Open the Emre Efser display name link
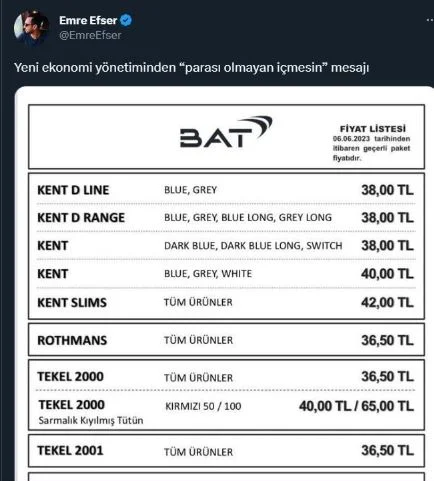This screenshot has height=481, width=434. click(88, 20)
